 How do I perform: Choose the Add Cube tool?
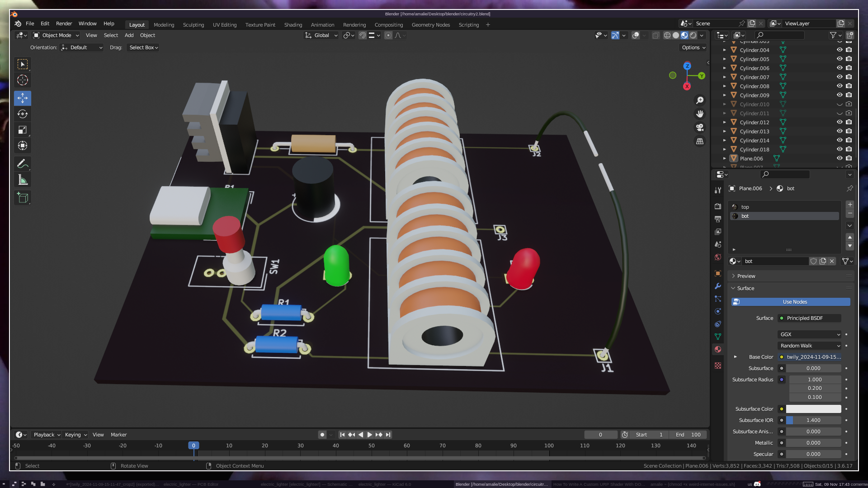pos(23,198)
